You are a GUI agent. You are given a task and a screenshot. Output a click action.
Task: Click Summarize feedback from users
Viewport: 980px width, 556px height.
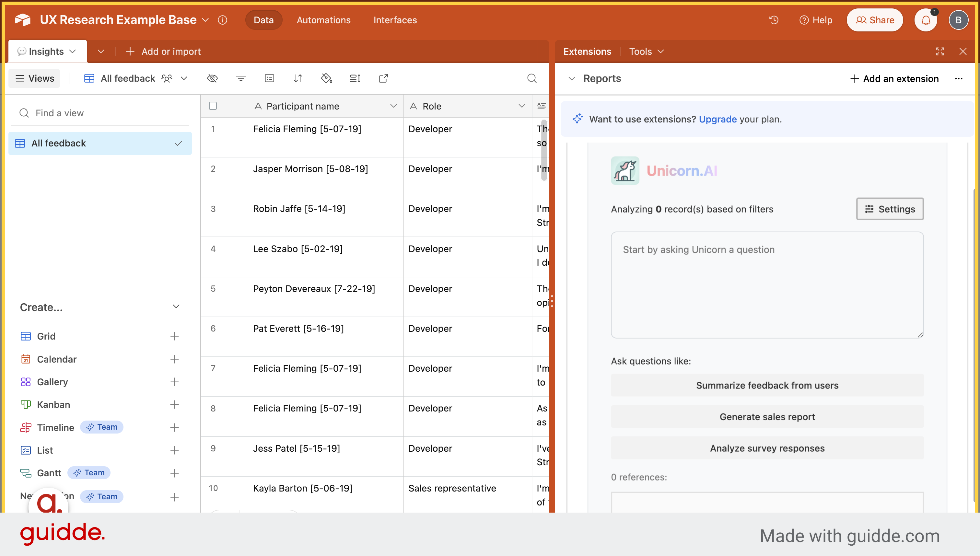coord(767,385)
